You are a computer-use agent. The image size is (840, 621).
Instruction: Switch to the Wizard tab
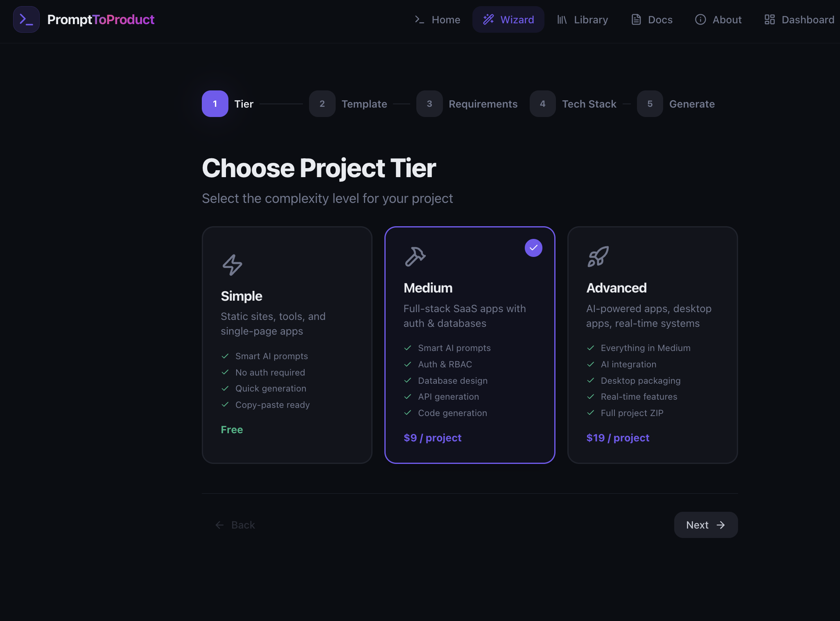pyautogui.click(x=508, y=19)
